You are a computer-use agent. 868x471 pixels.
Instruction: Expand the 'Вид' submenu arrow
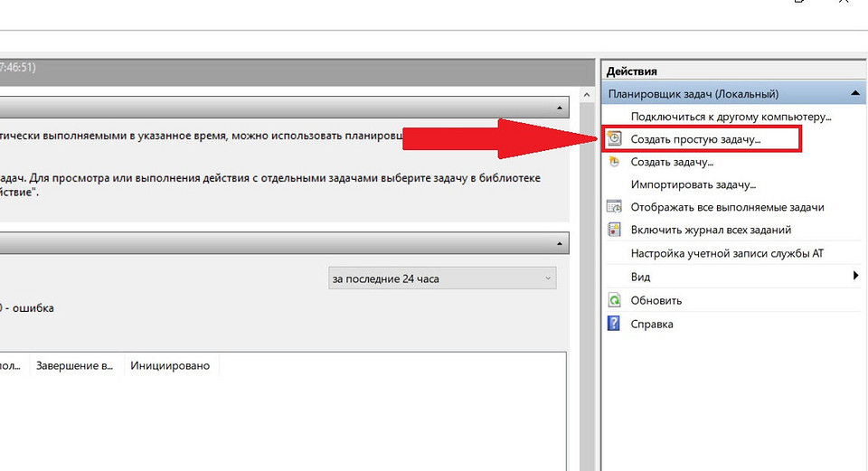(x=855, y=277)
